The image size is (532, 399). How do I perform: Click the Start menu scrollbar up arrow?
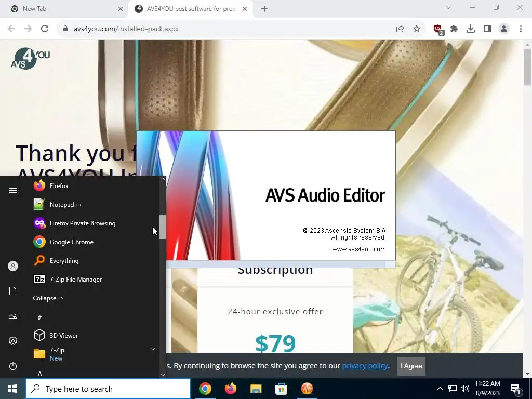(x=163, y=179)
